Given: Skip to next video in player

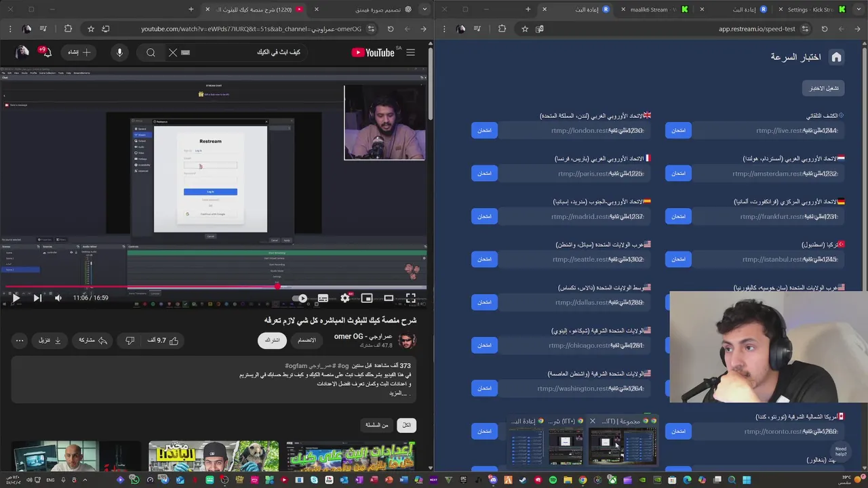Looking at the screenshot, I should (x=37, y=298).
